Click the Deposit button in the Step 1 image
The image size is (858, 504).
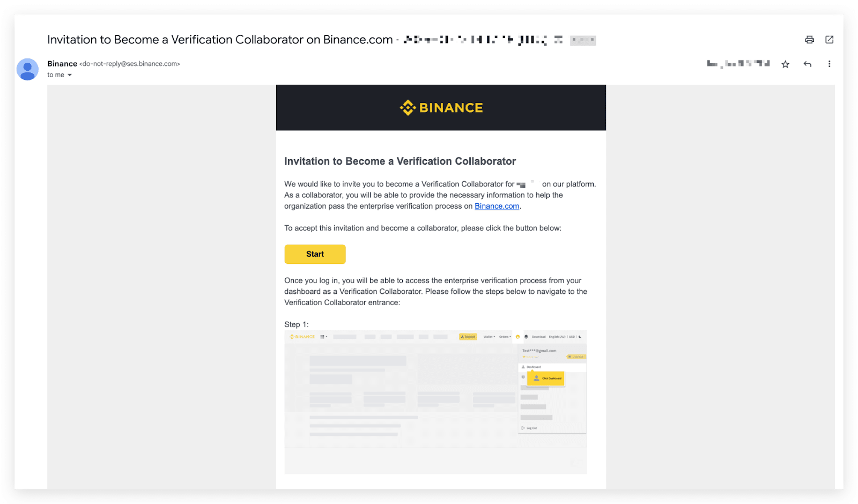point(468,337)
